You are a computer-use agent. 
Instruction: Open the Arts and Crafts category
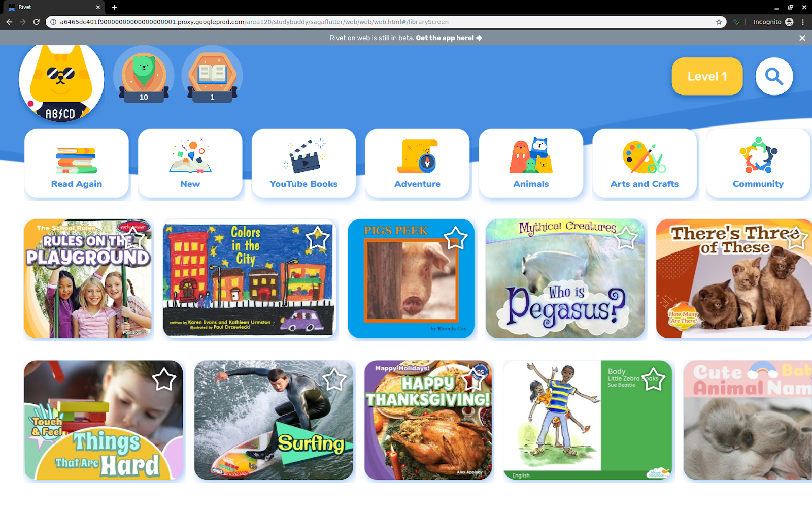pos(645,163)
